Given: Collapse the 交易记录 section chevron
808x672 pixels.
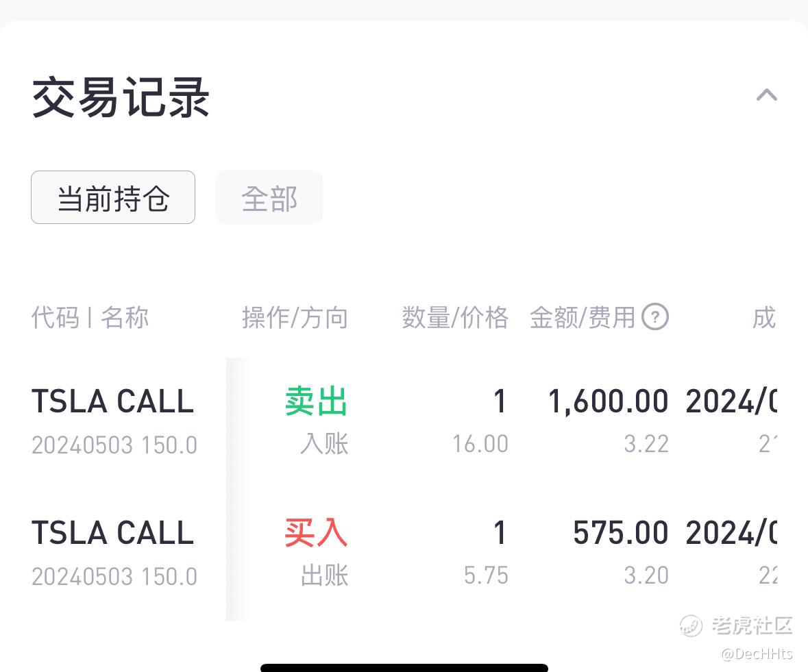Looking at the screenshot, I should click(x=766, y=95).
